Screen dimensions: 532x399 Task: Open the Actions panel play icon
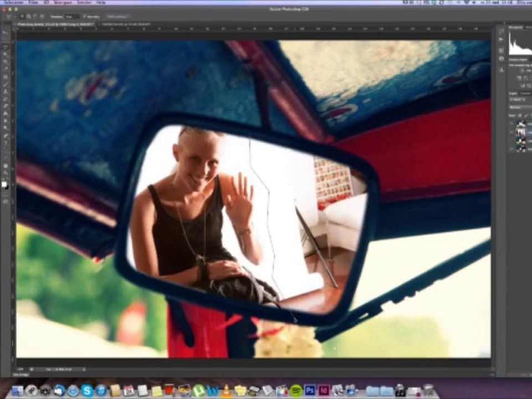(502, 39)
